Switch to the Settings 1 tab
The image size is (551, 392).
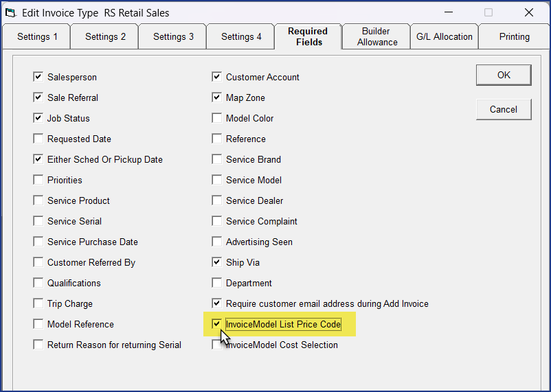[37, 37]
